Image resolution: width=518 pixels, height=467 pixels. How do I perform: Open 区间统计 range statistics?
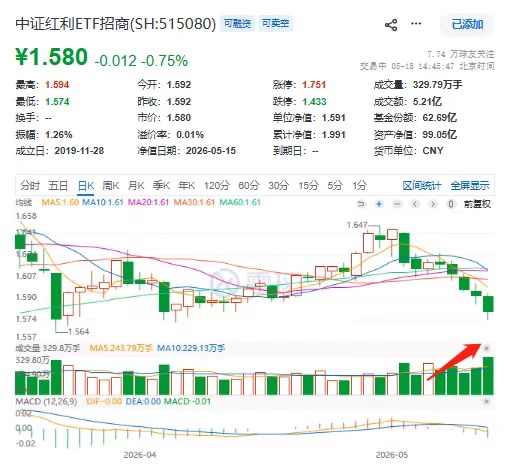(422, 185)
